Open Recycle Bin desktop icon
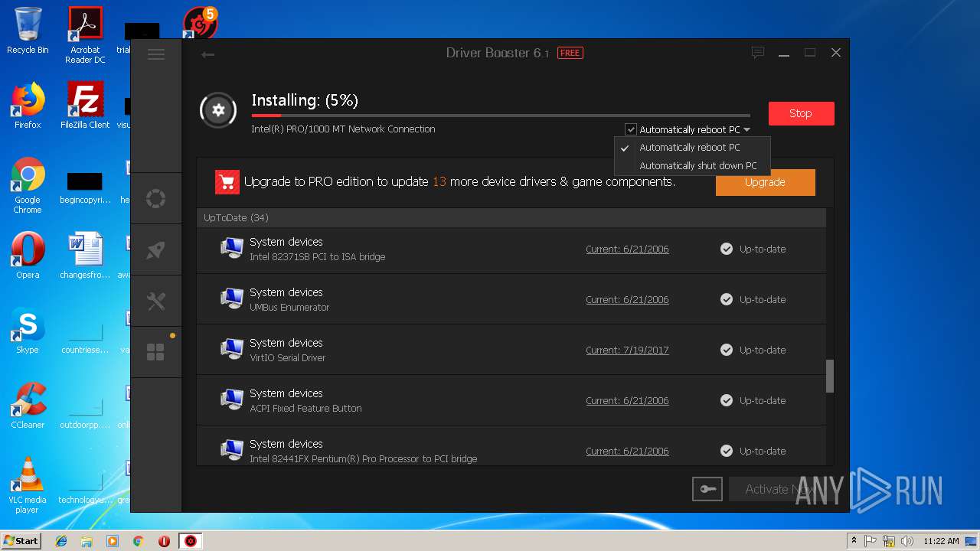Screen dimensions: 980x551 28,31
